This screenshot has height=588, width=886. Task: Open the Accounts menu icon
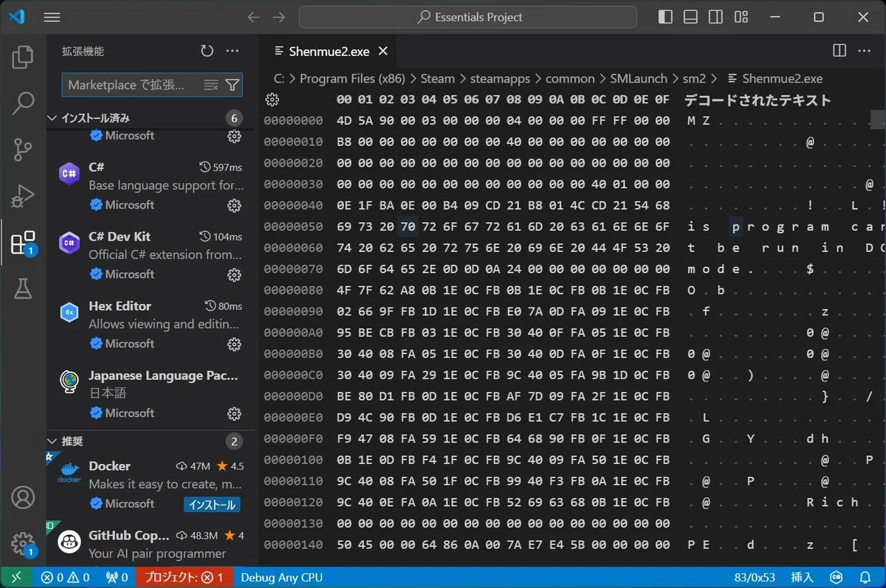23,497
